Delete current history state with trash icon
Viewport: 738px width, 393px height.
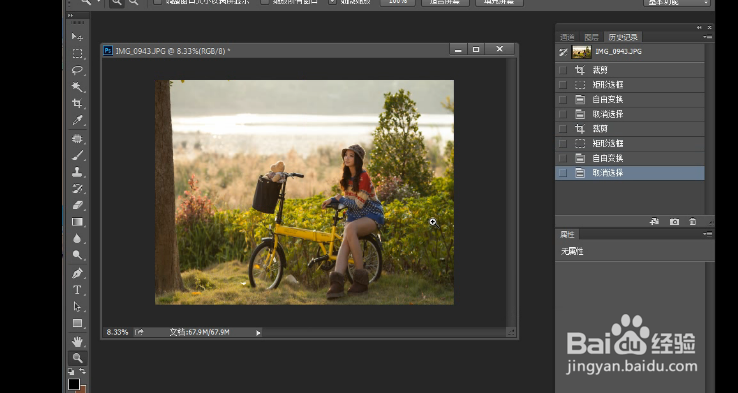tap(692, 221)
